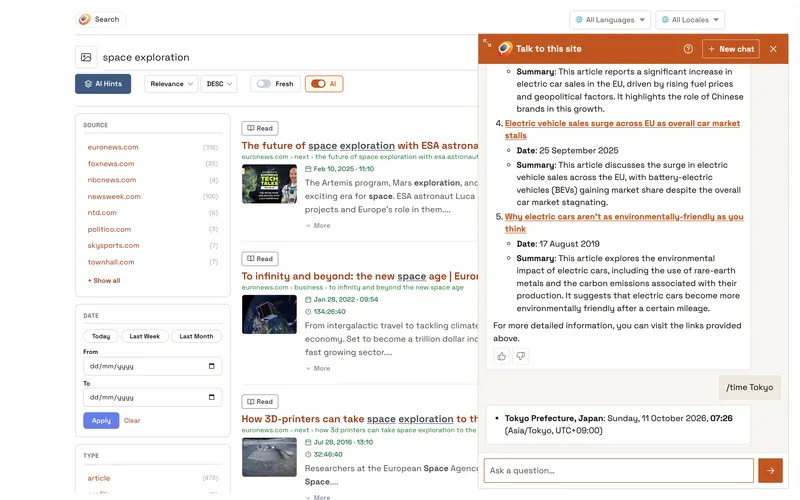
Task: Filter by source politico.com
Action: (109, 230)
